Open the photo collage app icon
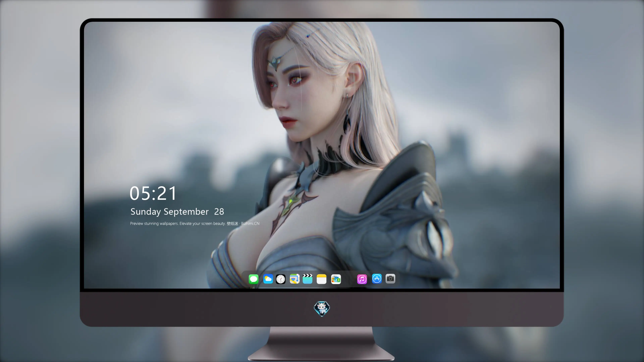The image size is (644, 362). [336, 279]
